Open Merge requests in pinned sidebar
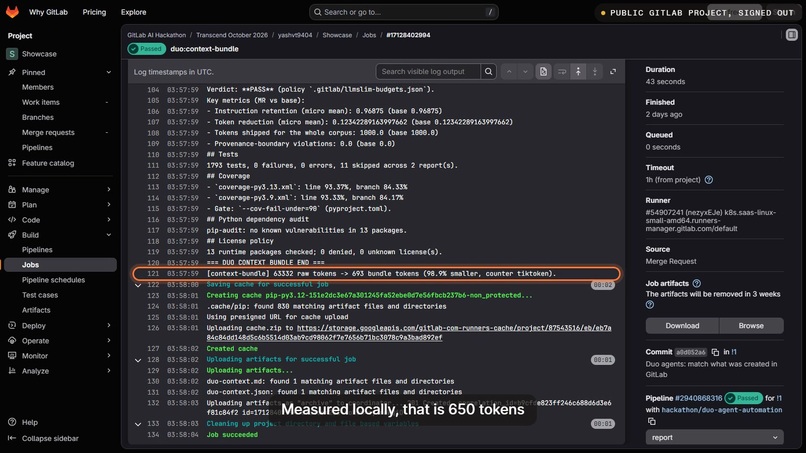 pos(48,133)
